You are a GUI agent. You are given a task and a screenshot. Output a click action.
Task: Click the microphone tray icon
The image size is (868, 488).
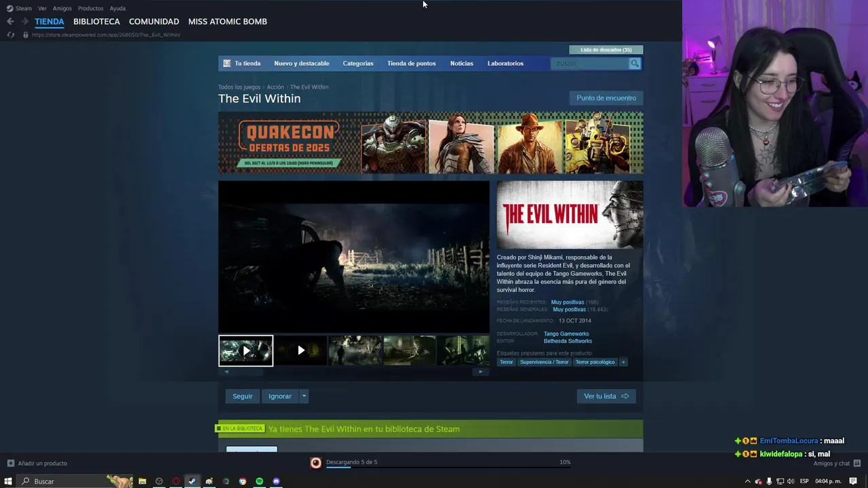[769, 481]
